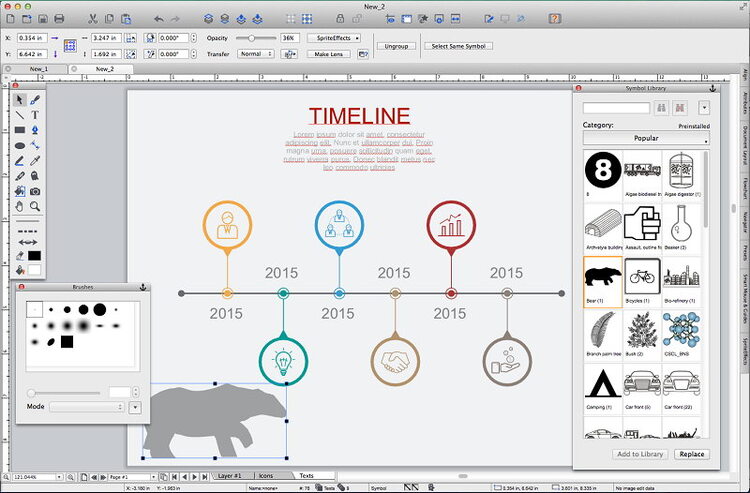Switch to the New_1 document tab
Viewport: 750px width, 493px height.
[38, 69]
